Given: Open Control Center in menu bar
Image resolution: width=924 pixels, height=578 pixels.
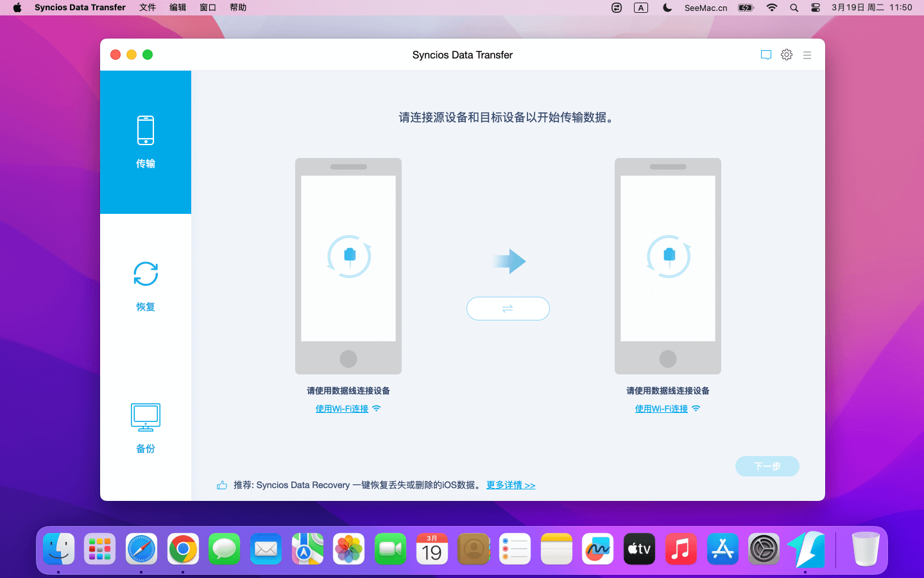Looking at the screenshot, I should tap(816, 8).
